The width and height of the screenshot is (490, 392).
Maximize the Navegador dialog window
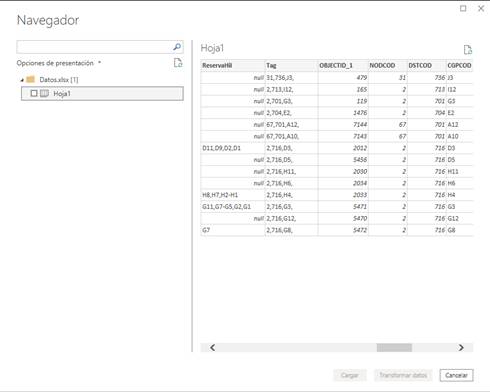[463, 9]
